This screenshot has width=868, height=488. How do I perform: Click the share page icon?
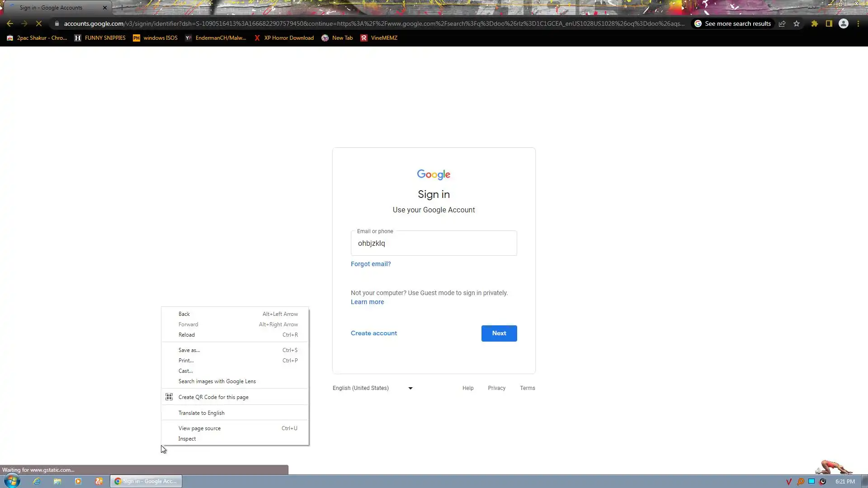(x=782, y=24)
